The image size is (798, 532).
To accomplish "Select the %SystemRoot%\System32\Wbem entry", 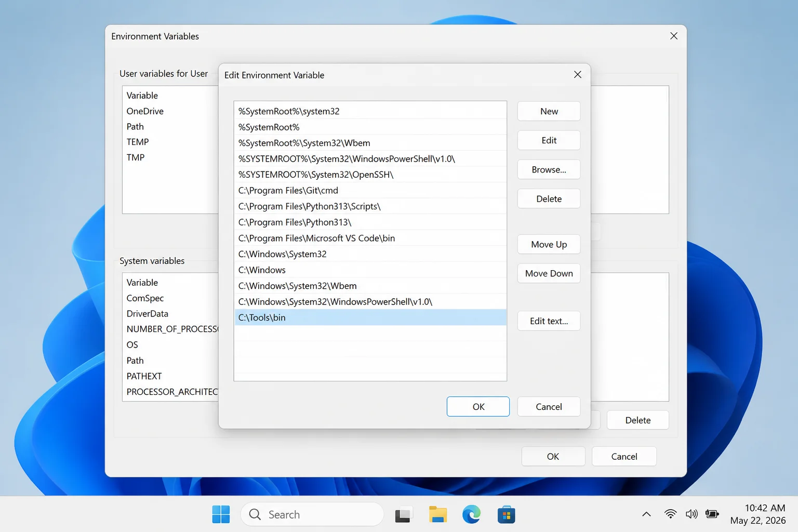I will click(370, 143).
